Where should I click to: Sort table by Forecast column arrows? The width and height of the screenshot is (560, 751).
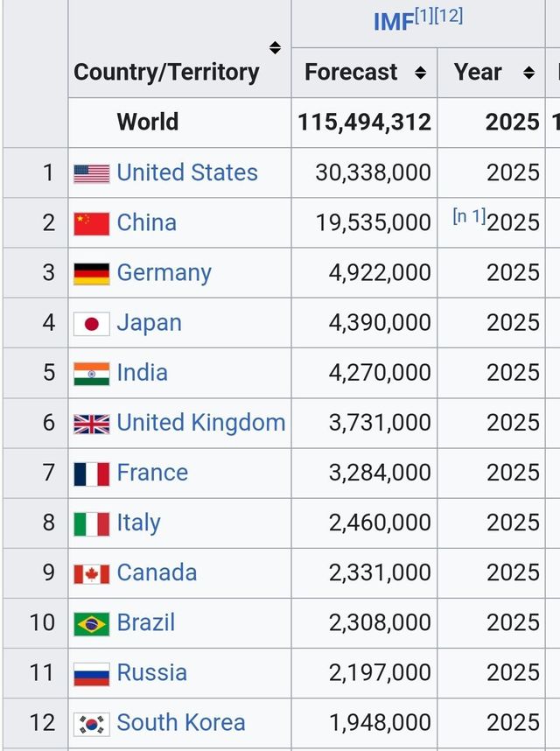[x=420, y=73]
